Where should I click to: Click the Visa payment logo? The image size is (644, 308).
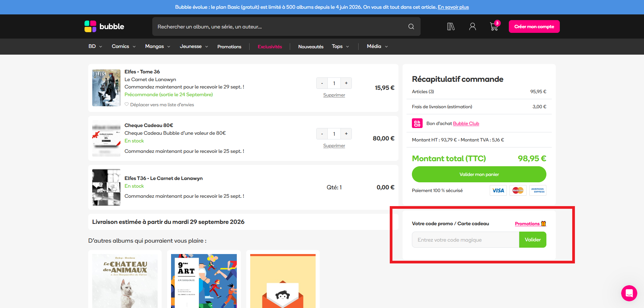point(498,190)
